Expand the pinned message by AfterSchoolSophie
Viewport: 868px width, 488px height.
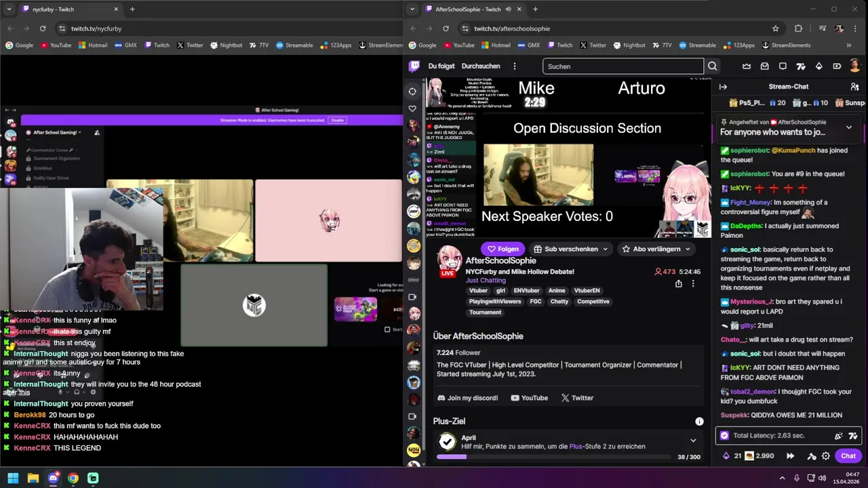849,127
